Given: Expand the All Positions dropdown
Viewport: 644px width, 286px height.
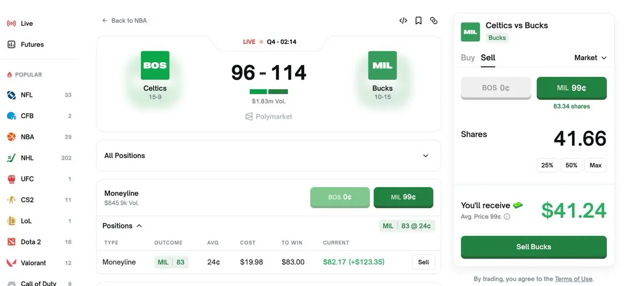Looking at the screenshot, I should pyautogui.click(x=268, y=155).
